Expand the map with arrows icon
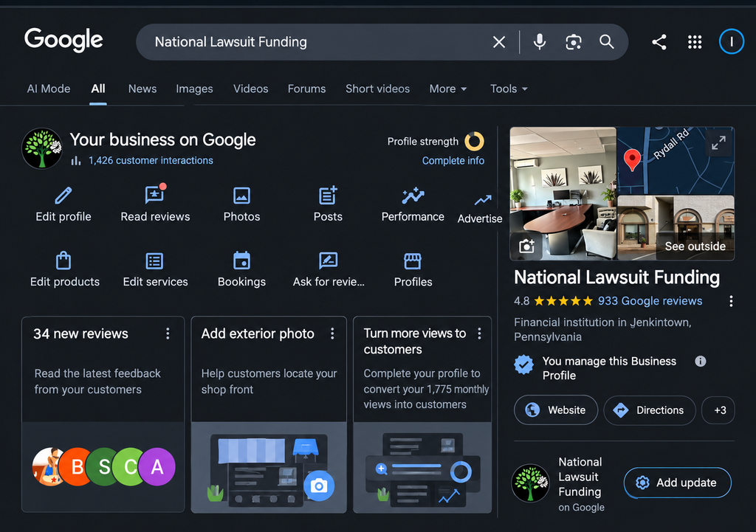Viewport: 756px width, 532px height. click(x=718, y=142)
